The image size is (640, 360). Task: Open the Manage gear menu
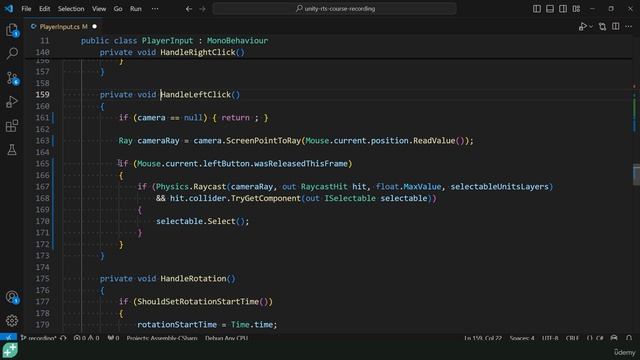coord(12,320)
